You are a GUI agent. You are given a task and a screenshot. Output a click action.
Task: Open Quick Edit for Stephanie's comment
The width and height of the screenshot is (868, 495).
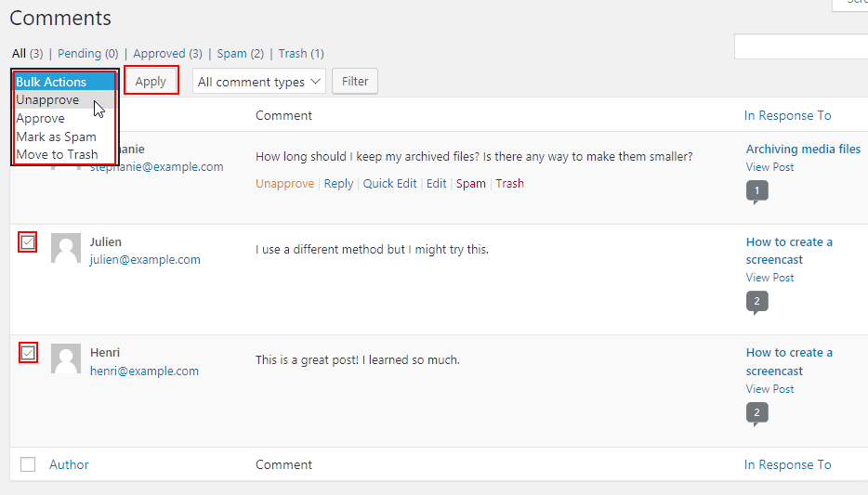(389, 184)
